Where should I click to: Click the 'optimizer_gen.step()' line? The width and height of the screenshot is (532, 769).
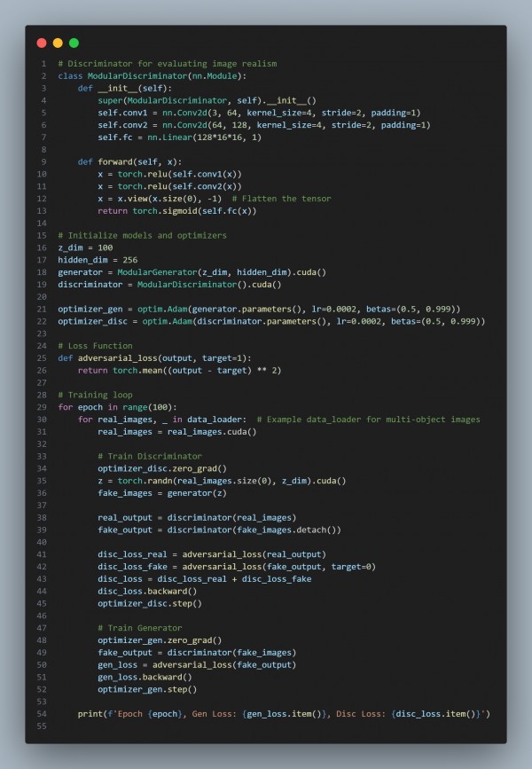coord(147,689)
